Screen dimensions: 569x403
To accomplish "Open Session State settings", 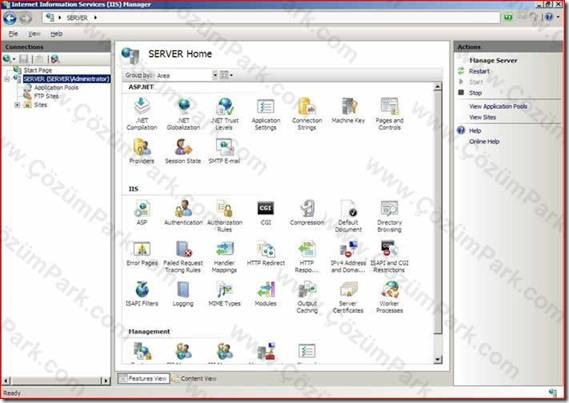I will tap(183, 151).
